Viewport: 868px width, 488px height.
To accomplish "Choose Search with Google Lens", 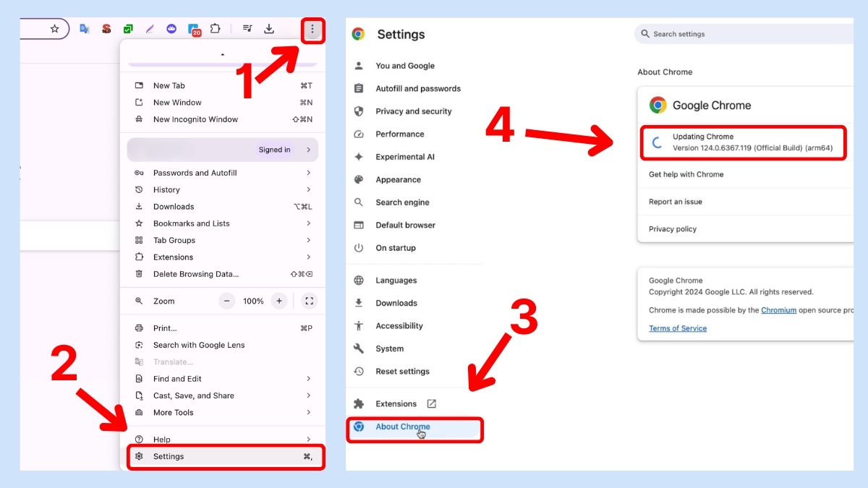I will [223, 345].
